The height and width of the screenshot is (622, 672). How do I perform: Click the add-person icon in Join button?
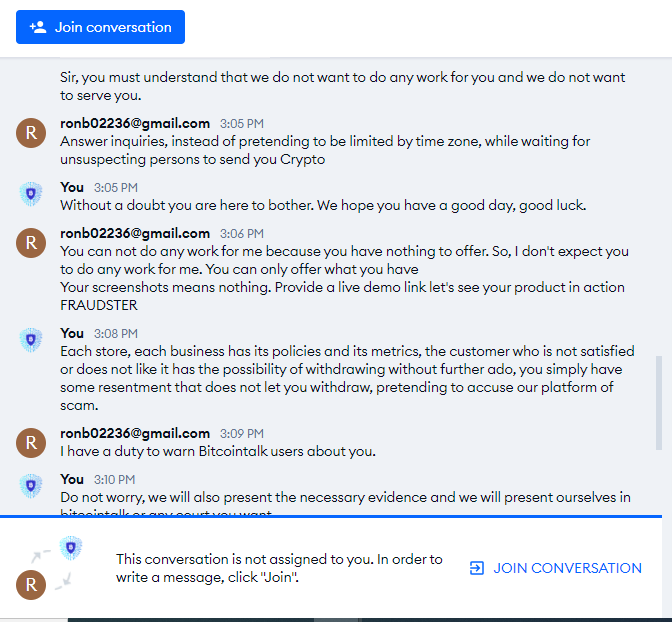coord(38,27)
